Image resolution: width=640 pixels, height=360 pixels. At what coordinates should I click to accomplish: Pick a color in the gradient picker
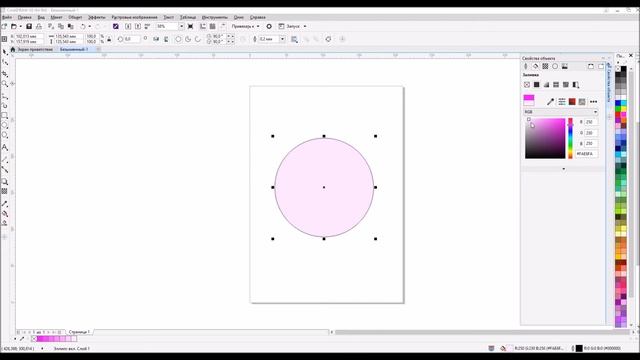pyautogui.click(x=545, y=138)
